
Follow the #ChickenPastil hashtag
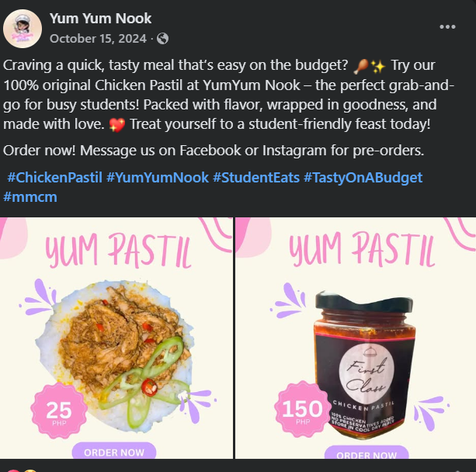(54, 177)
